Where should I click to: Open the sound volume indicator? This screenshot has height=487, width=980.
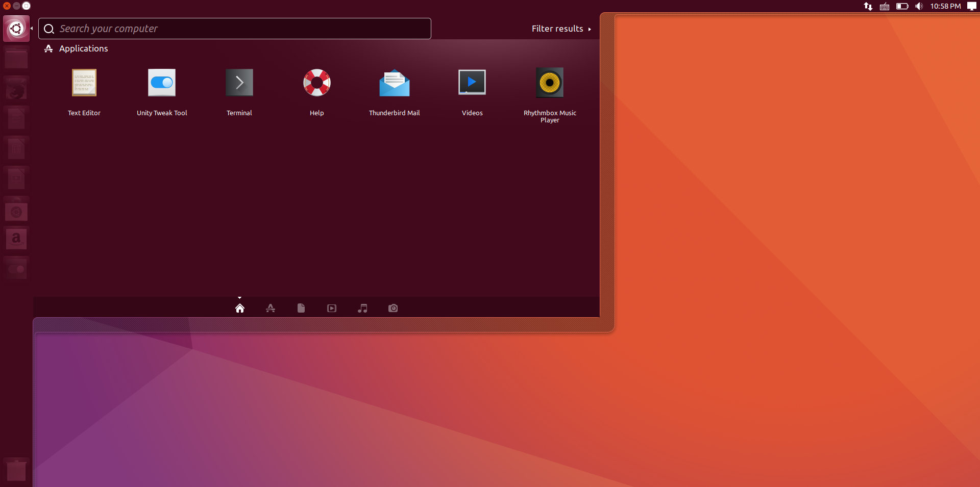(x=919, y=6)
